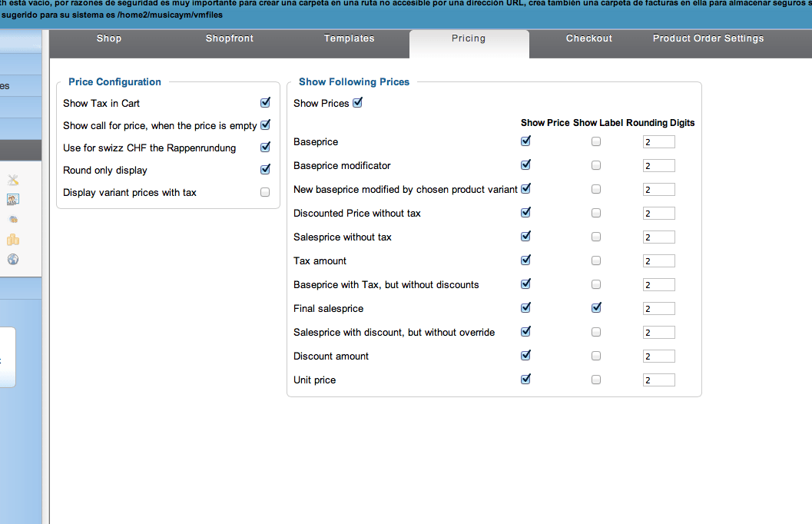Click the user fields people icon

tap(13, 199)
